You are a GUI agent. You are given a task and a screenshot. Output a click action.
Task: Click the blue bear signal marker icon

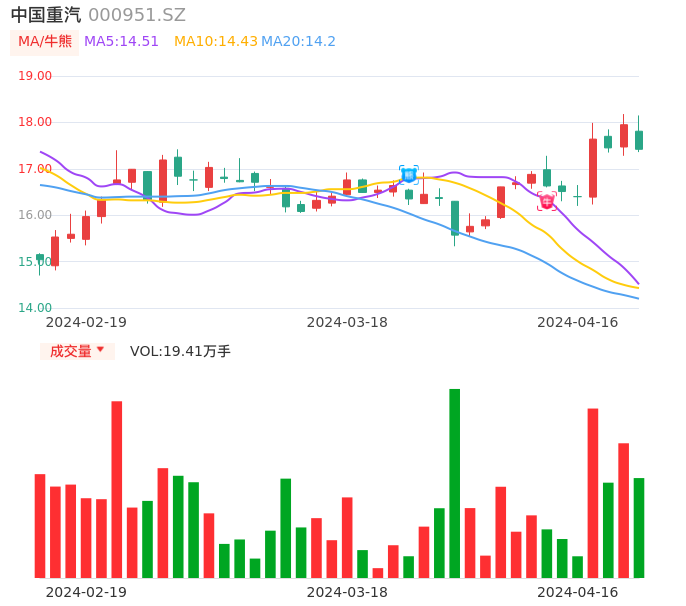[409, 175]
